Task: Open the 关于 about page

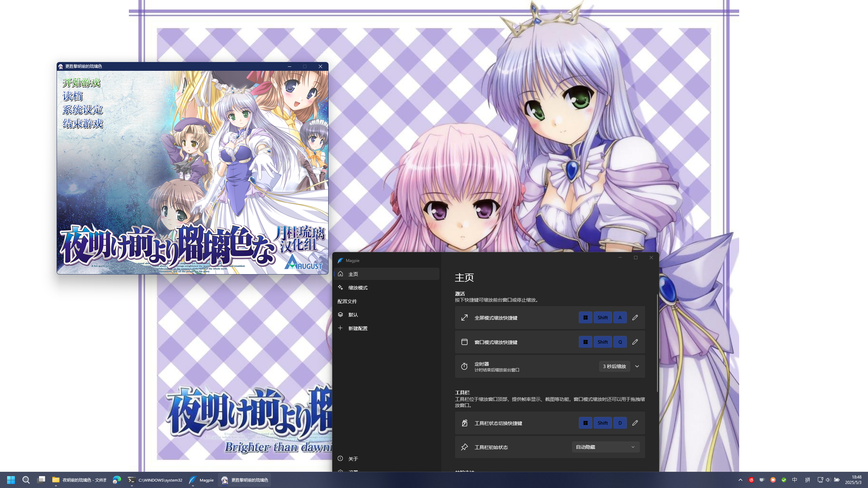Action: tap(353, 459)
